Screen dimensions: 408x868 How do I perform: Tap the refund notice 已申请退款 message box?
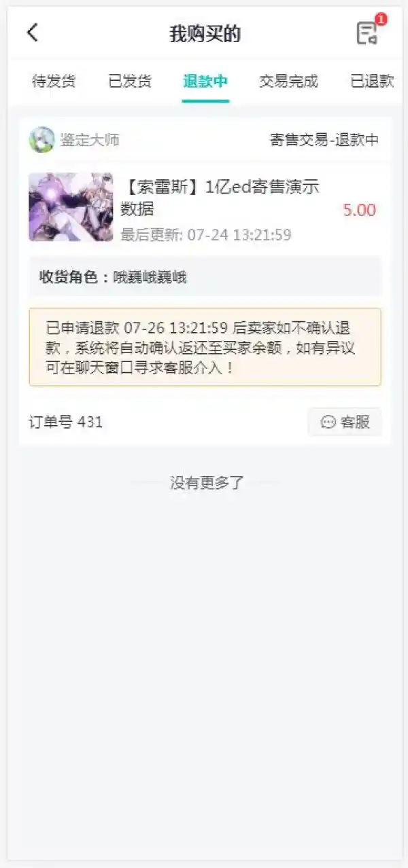click(205, 348)
